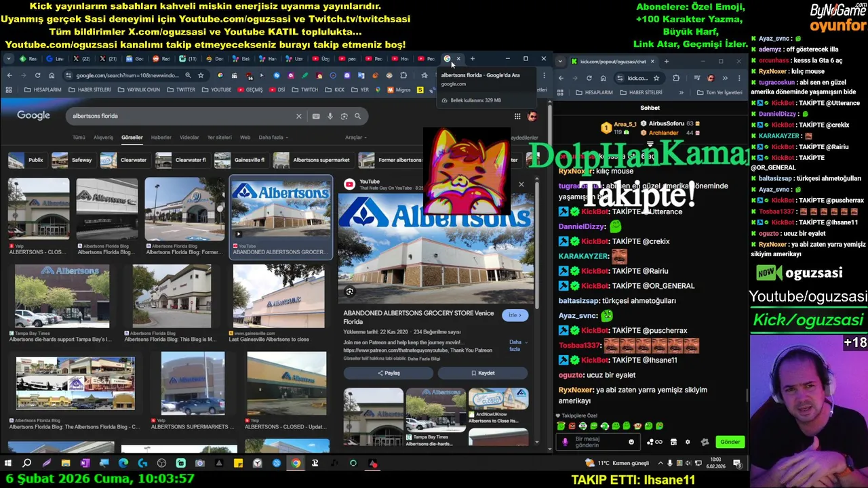The image size is (868, 488).
Task: Open Google logo home link
Action: click(x=33, y=115)
